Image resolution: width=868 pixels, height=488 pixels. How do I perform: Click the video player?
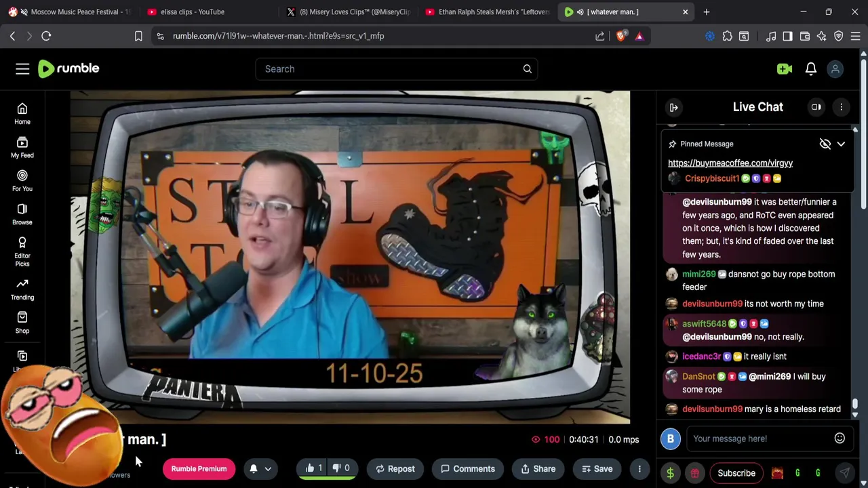coord(350,258)
